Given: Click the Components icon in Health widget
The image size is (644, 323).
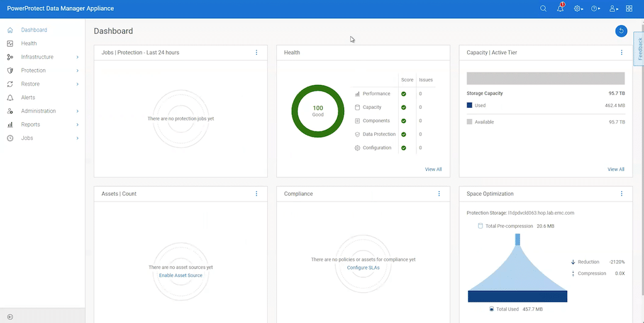Looking at the screenshot, I should tap(357, 121).
